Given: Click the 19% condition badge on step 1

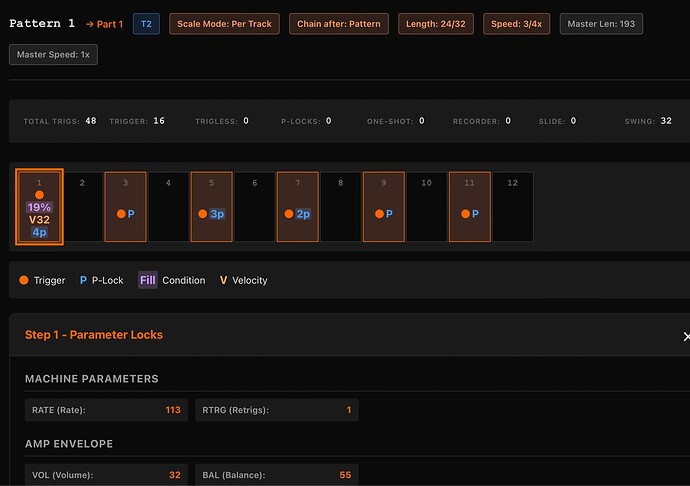Looking at the screenshot, I should [x=39, y=207].
